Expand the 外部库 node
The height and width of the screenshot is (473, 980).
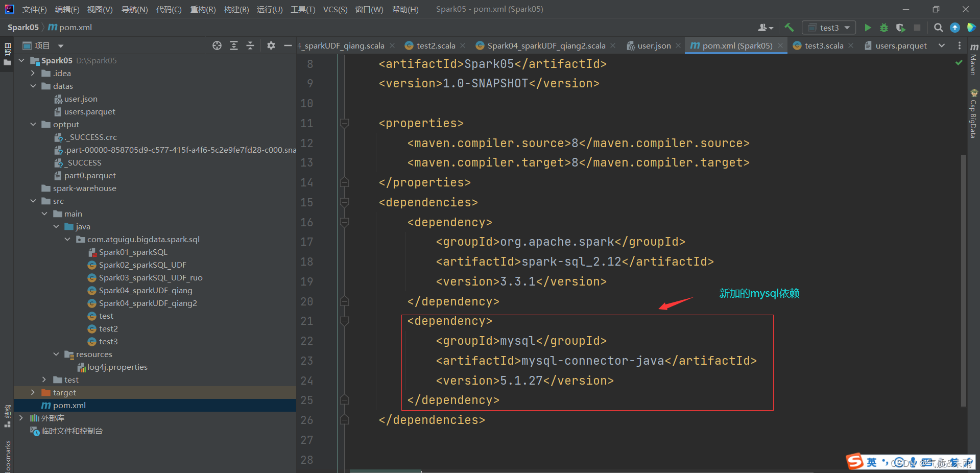pyautogui.click(x=21, y=418)
